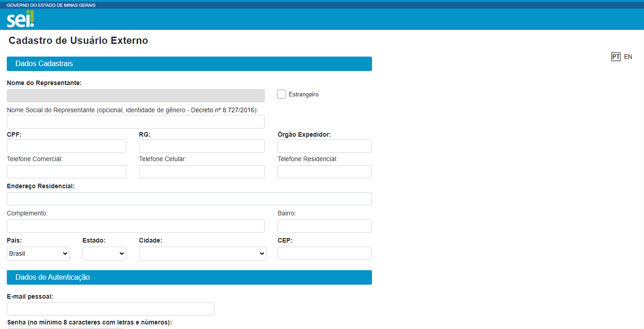Select PT language option
The width and height of the screenshot is (644, 329).
pos(615,57)
